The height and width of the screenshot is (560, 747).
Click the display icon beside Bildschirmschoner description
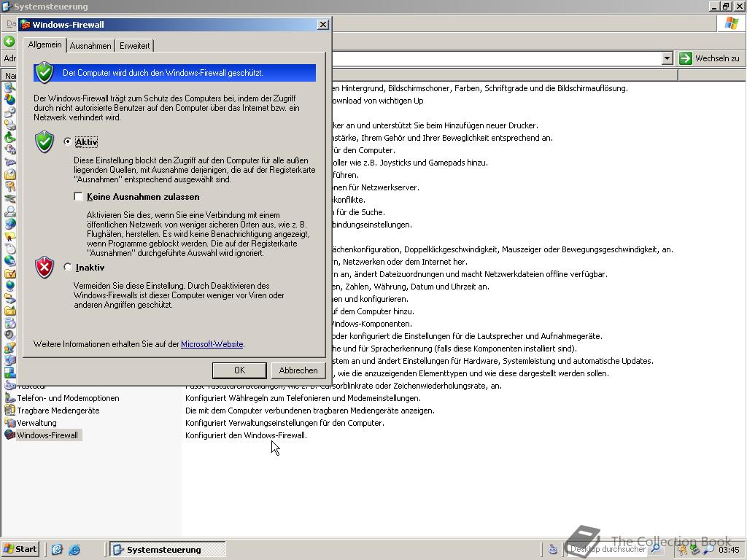pyautogui.click(x=9, y=87)
